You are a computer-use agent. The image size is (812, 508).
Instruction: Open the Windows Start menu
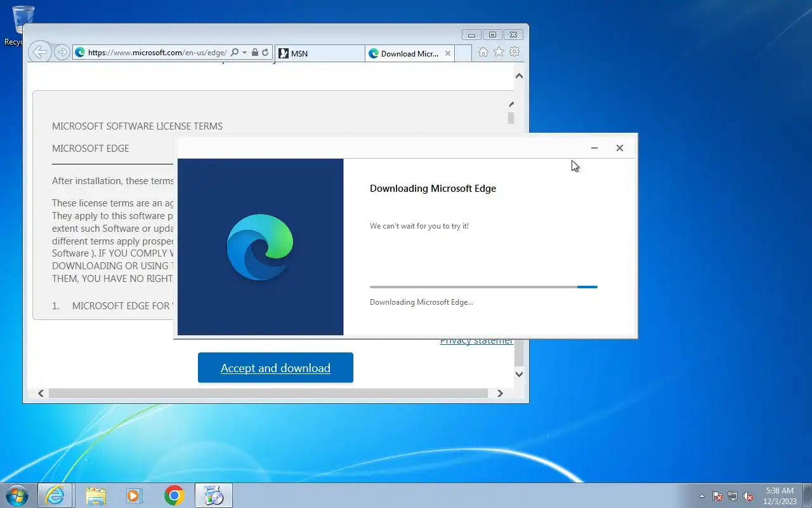tap(16, 495)
